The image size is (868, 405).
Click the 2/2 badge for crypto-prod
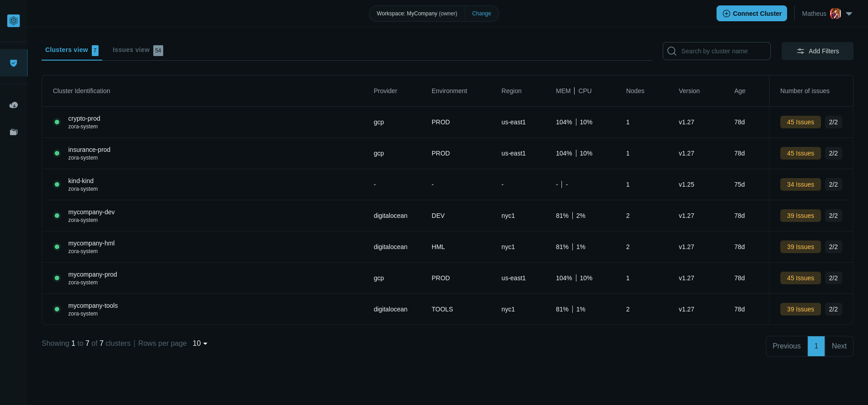833,122
